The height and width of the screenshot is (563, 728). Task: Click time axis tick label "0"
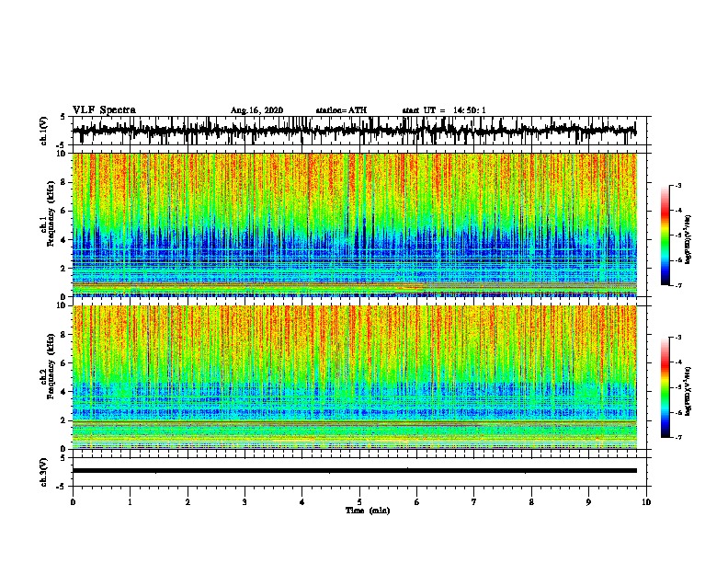pyautogui.click(x=73, y=502)
